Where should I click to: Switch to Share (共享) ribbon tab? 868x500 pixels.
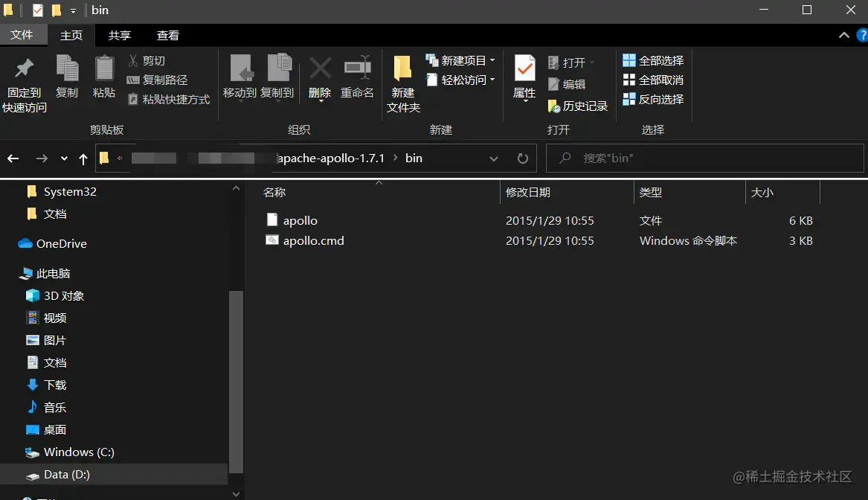pyautogui.click(x=119, y=36)
